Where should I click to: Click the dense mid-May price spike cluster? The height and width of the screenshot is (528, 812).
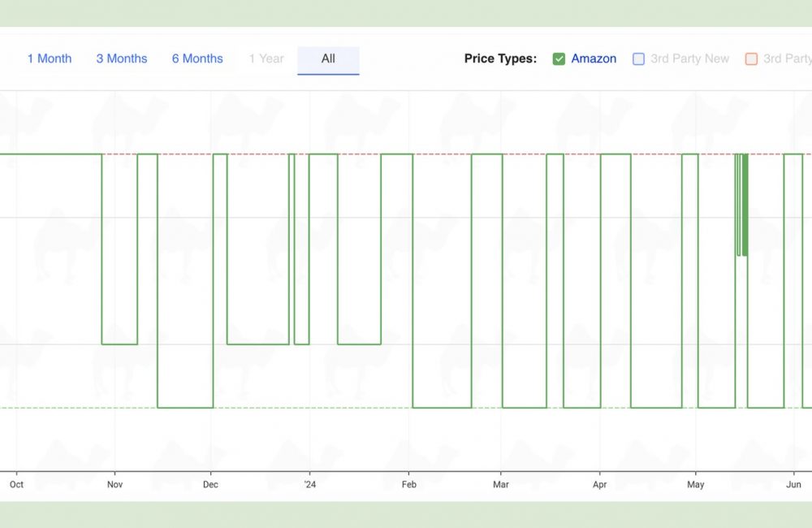coord(741,205)
